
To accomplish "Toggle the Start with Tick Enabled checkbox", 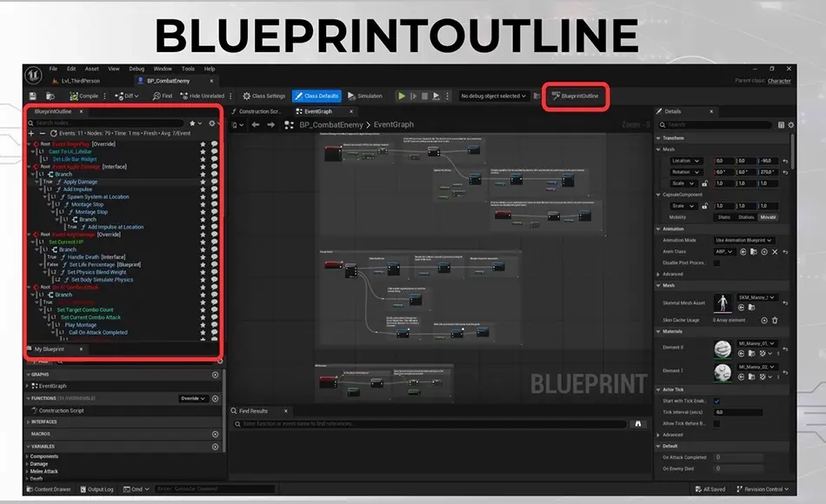I will [x=716, y=401].
